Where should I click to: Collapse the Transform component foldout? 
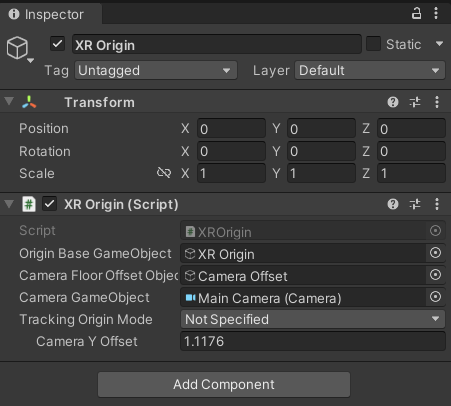pyautogui.click(x=9, y=101)
